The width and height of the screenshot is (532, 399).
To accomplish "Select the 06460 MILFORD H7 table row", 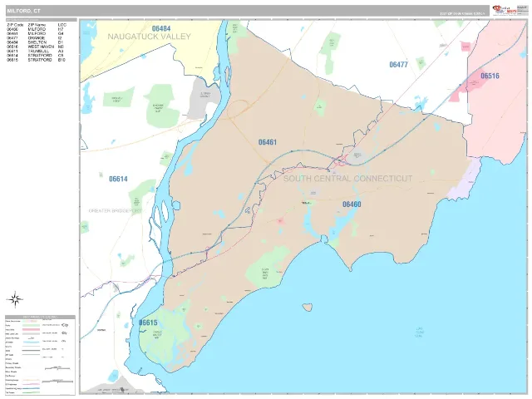I will pyautogui.click(x=35, y=30).
